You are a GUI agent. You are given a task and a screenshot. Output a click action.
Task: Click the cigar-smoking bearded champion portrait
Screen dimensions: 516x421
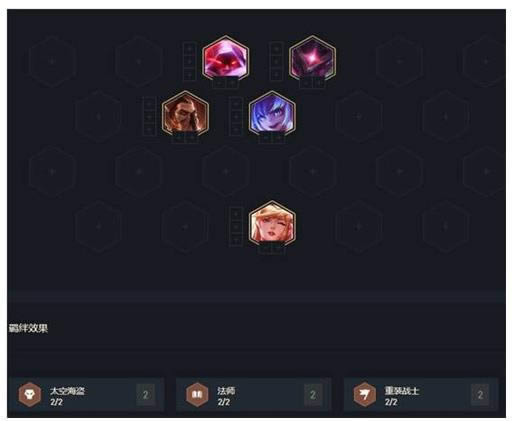pyautogui.click(x=185, y=114)
